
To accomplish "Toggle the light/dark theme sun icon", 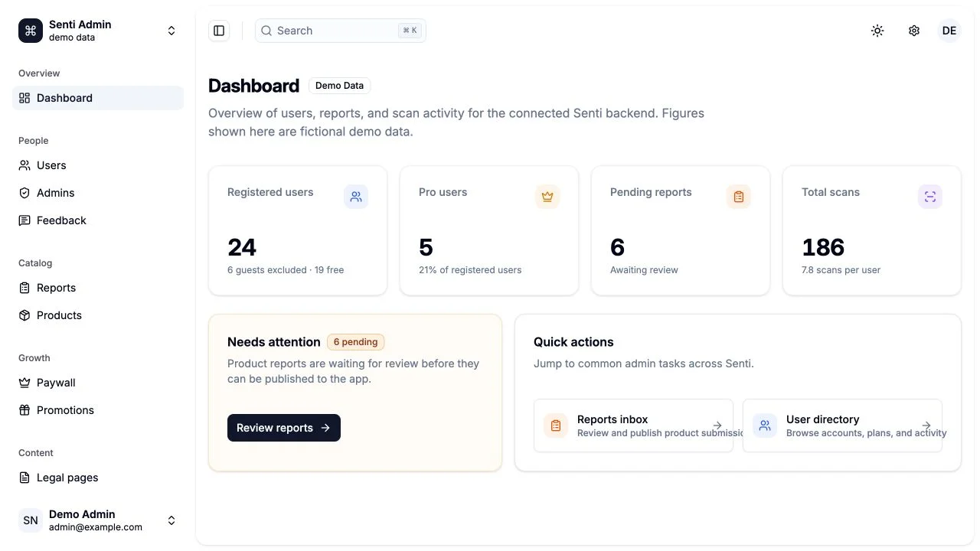I will 877,31.
